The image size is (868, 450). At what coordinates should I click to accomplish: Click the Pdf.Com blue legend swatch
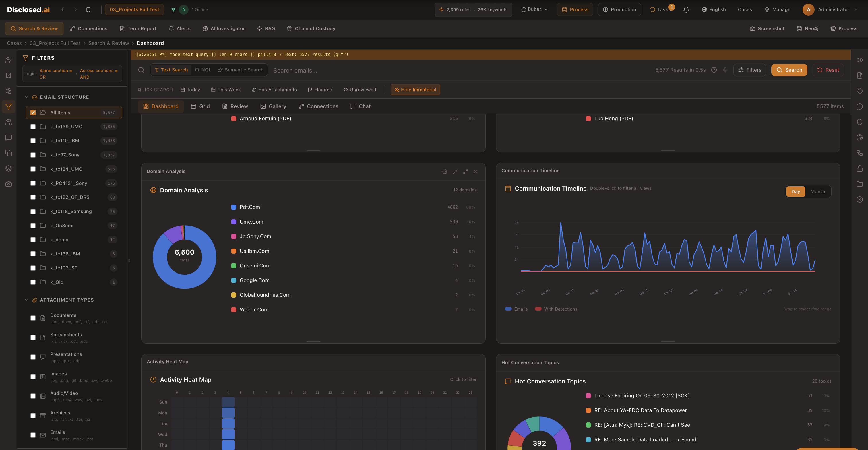pos(234,207)
